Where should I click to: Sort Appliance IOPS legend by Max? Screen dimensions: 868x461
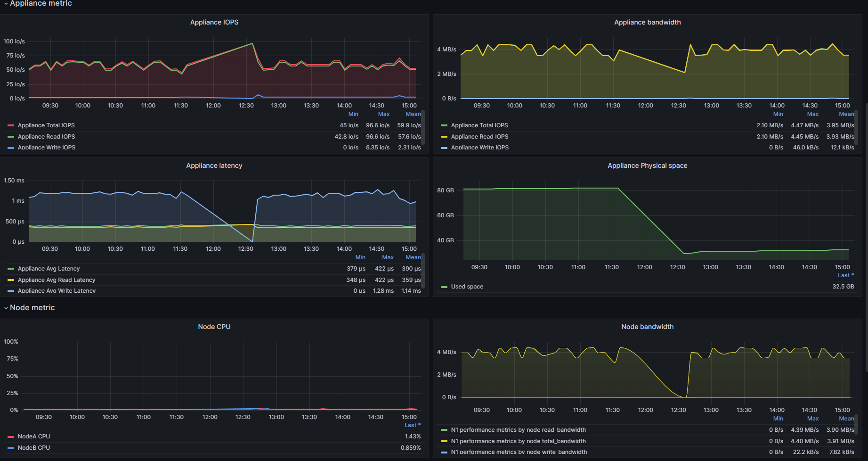point(384,114)
